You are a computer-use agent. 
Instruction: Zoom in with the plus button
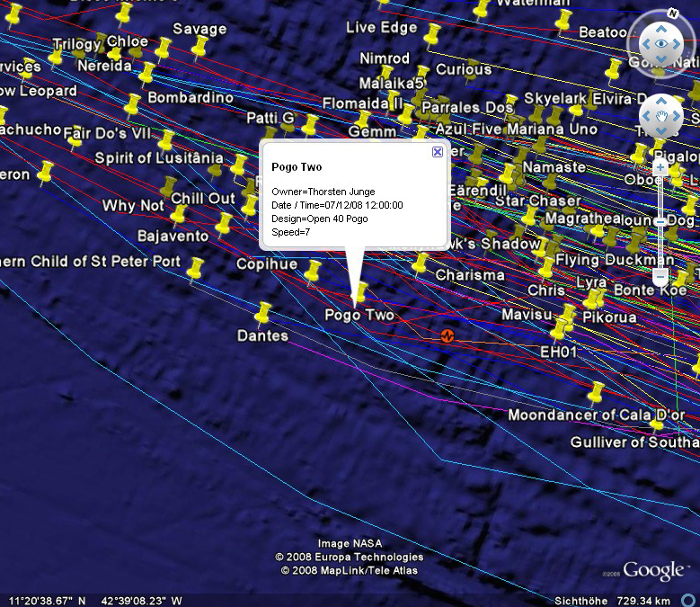[x=660, y=167]
